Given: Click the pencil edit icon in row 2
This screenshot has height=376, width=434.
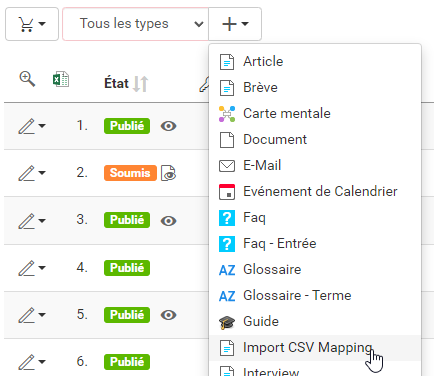Looking at the screenshot, I should point(26,173).
